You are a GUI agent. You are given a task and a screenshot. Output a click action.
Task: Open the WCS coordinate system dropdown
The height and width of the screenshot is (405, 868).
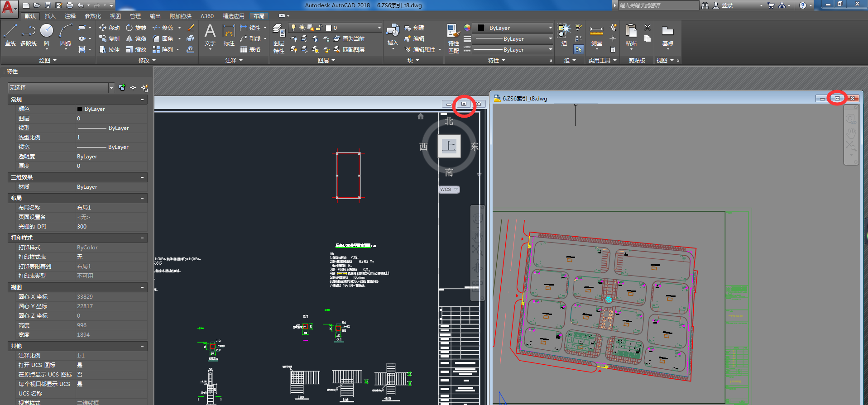point(449,190)
